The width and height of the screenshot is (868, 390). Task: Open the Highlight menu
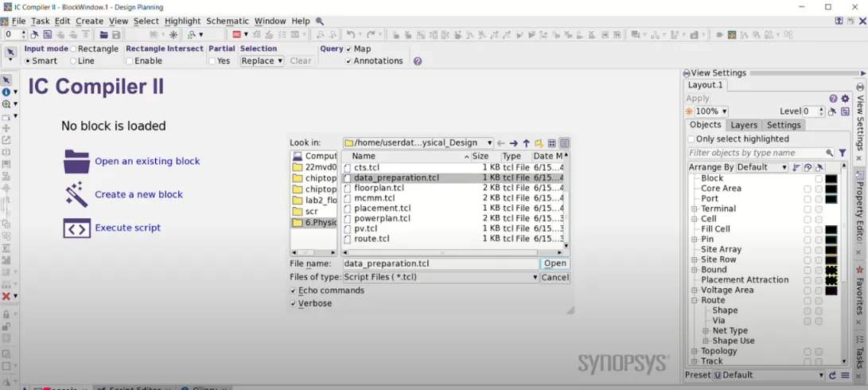183,21
